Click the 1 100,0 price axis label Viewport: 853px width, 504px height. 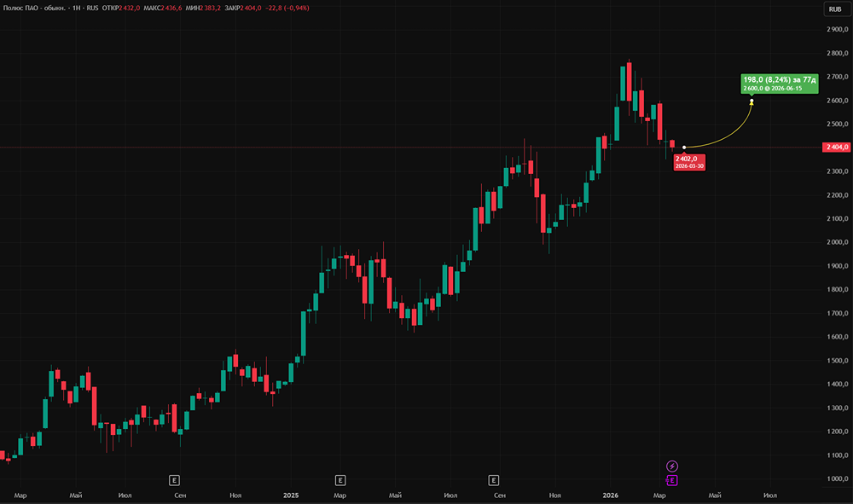pos(838,455)
